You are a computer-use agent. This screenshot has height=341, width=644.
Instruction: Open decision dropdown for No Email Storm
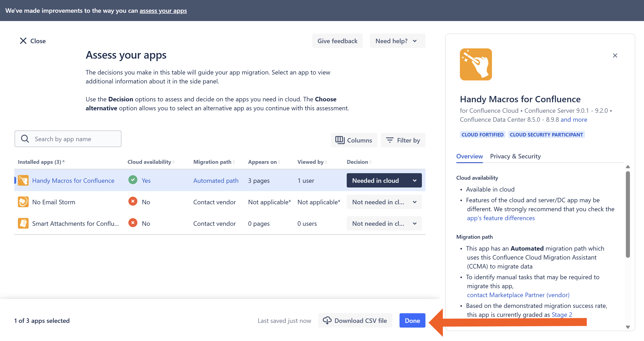[384, 202]
